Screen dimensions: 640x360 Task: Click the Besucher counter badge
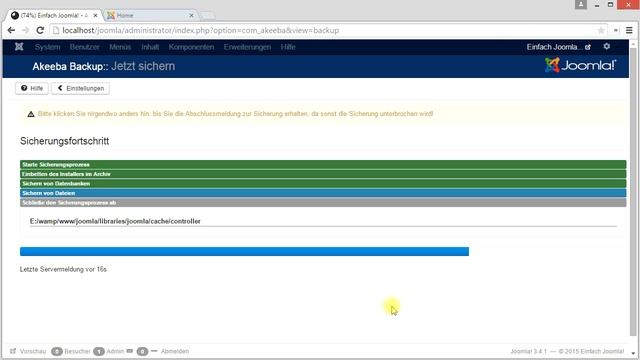[x=57, y=351]
